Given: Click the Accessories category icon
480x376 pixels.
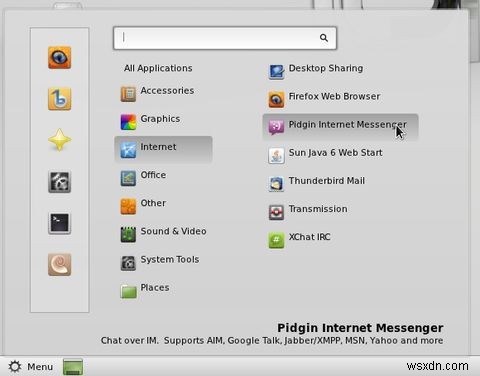Looking at the screenshot, I should tap(128, 93).
